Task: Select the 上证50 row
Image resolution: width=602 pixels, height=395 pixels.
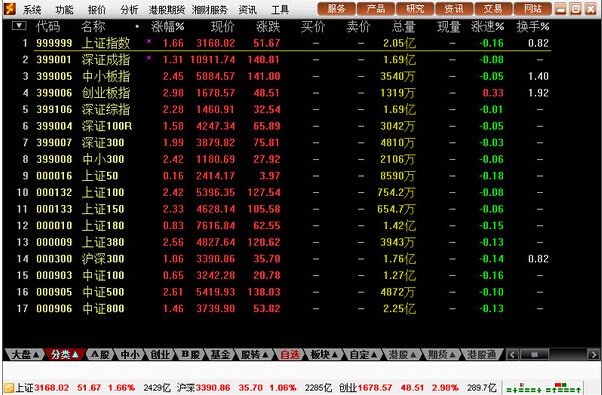Action: click(284, 176)
